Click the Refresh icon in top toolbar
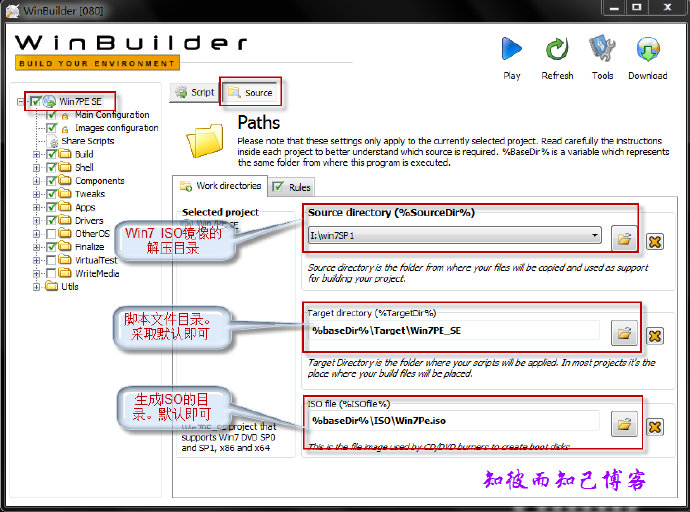 click(557, 49)
